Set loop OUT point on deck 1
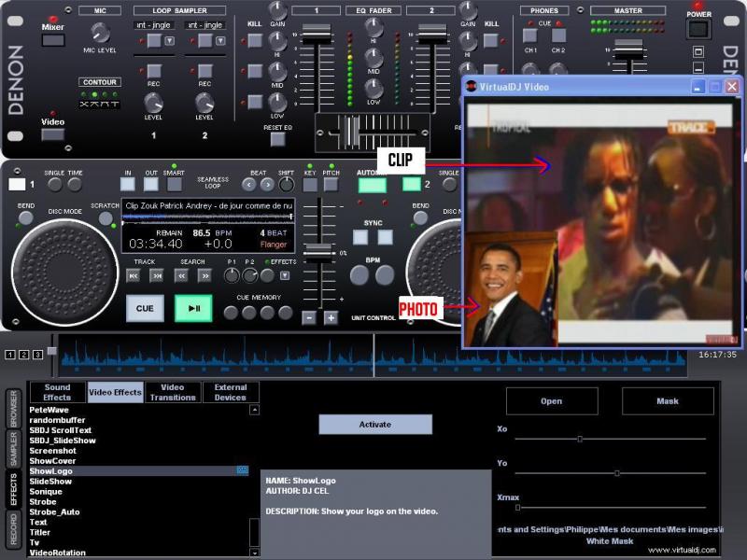This screenshot has width=747, height=560. pos(150,184)
